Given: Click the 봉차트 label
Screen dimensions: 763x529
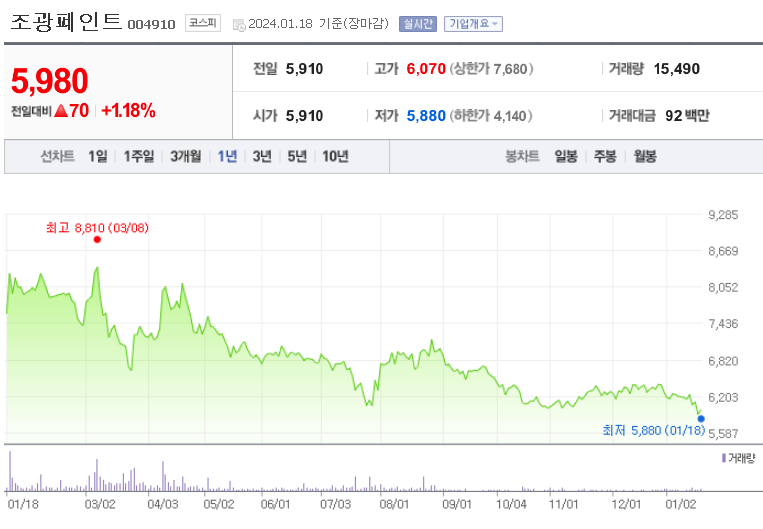Looking at the screenshot, I should pyautogui.click(x=523, y=156).
